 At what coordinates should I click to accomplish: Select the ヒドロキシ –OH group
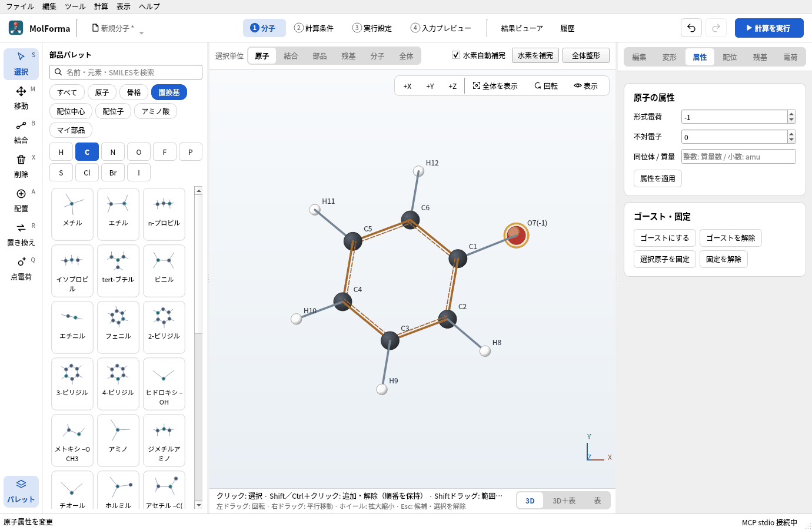coord(164,383)
